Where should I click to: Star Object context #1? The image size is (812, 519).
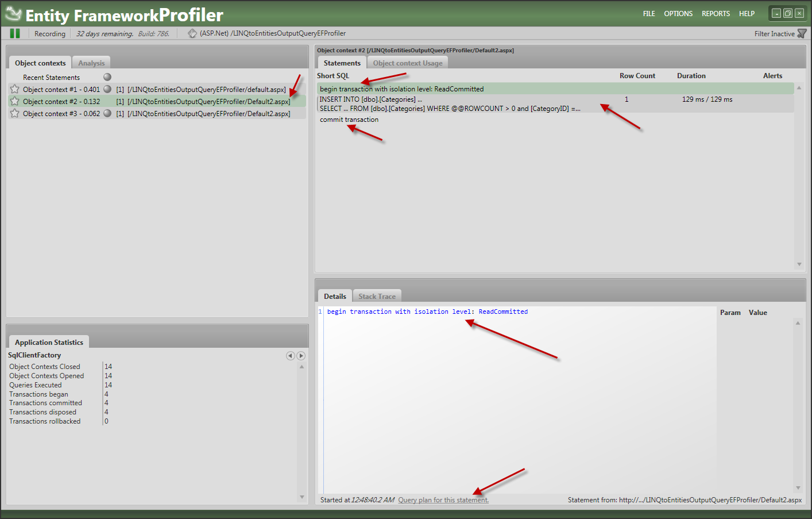click(x=15, y=89)
